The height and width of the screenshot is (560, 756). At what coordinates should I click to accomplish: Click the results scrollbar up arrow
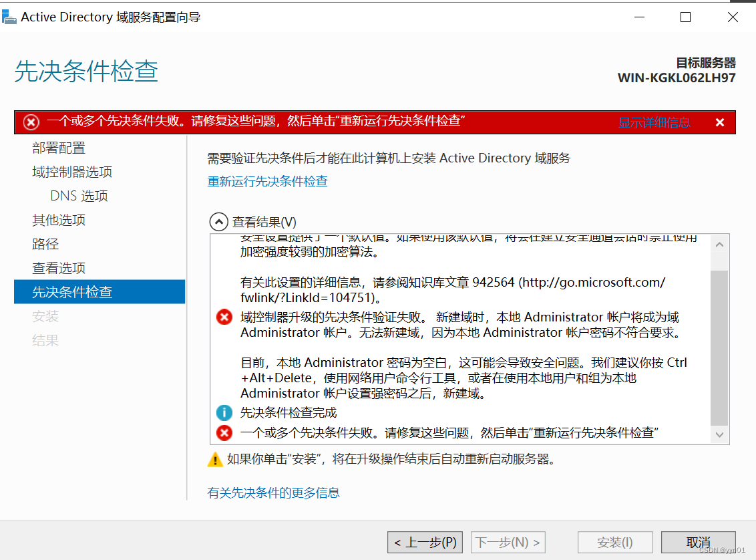point(719,245)
